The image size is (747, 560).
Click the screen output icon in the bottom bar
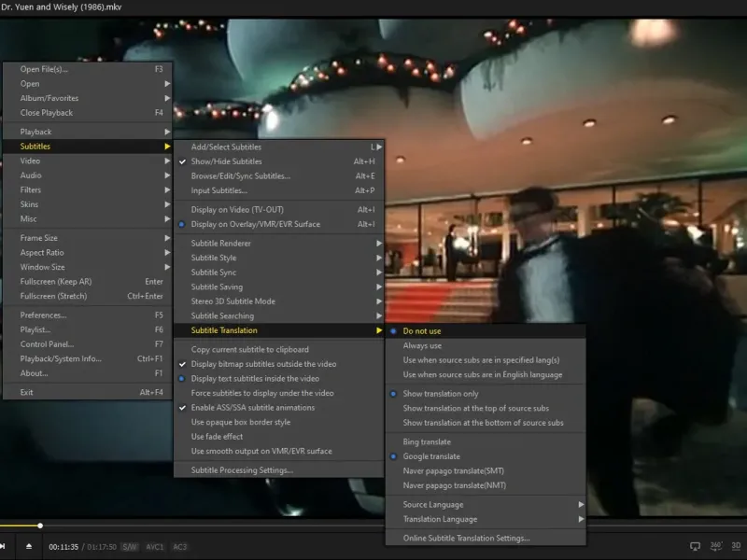point(695,546)
